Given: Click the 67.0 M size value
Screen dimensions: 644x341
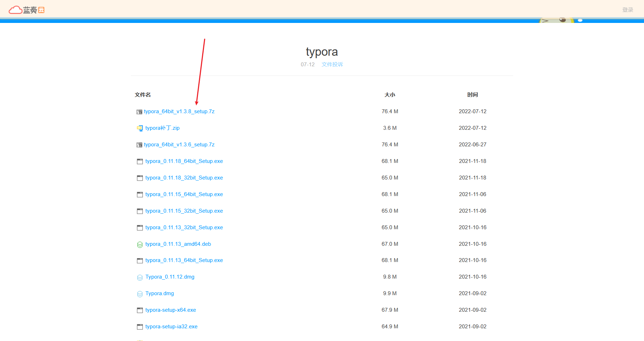Looking at the screenshot, I should click(390, 244).
